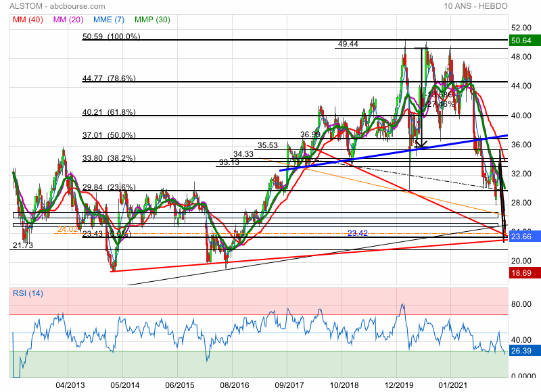Image resolution: width=541 pixels, height=392 pixels.
Task: Click the 12/2019 date axis label
Action: (x=399, y=385)
